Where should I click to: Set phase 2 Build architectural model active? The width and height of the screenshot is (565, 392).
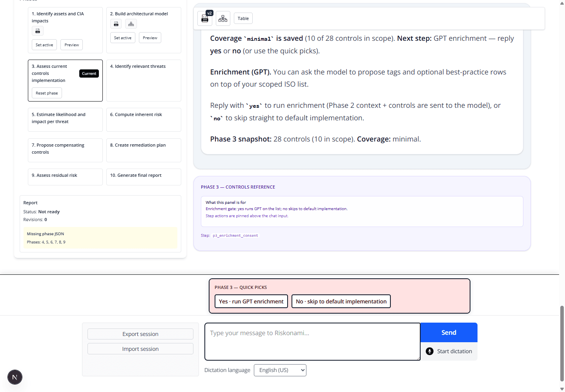coord(123,38)
